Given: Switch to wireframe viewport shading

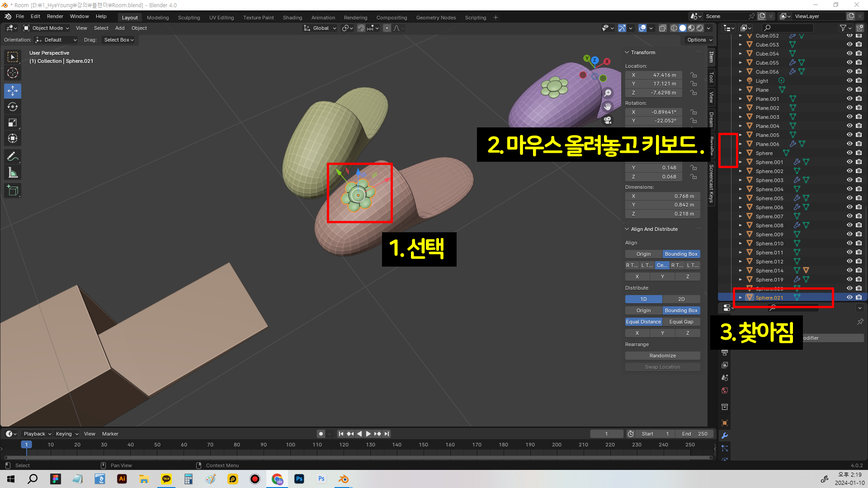Looking at the screenshot, I should point(674,28).
